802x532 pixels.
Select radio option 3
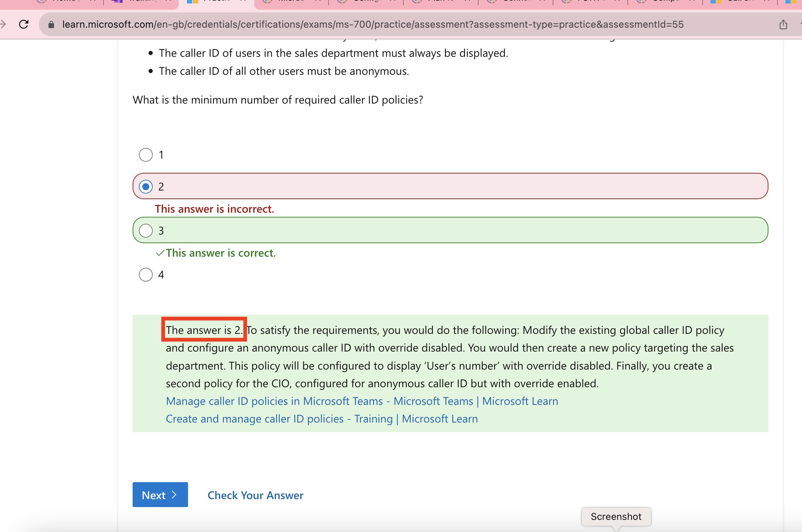tap(146, 231)
